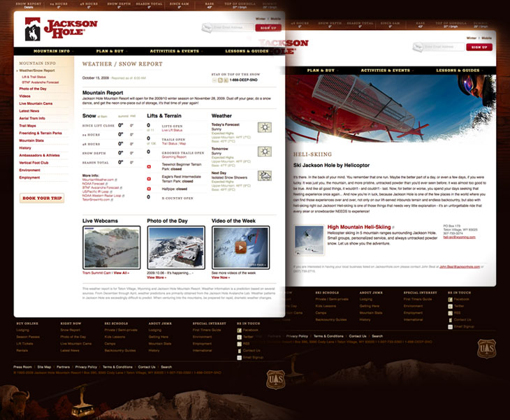Click the Forest Service badge in the front page footer

coord(276,379)
